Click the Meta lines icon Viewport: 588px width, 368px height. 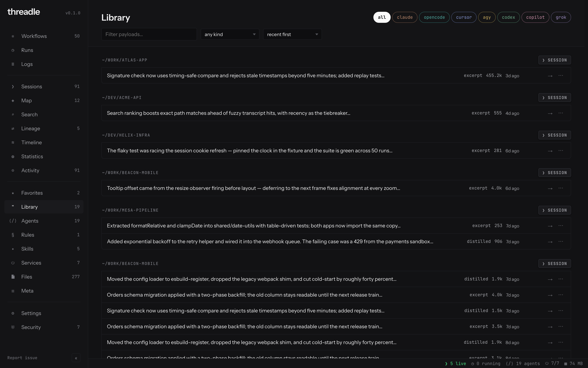[x=13, y=291]
